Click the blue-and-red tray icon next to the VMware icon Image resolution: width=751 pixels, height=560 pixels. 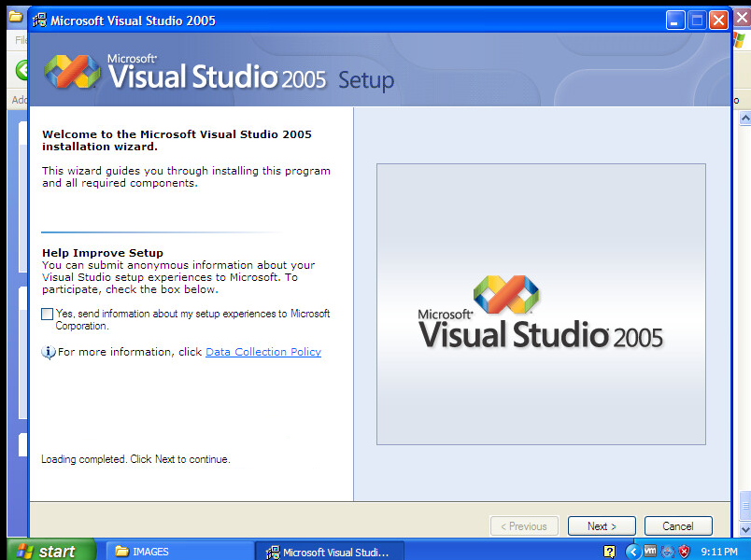click(x=667, y=552)
